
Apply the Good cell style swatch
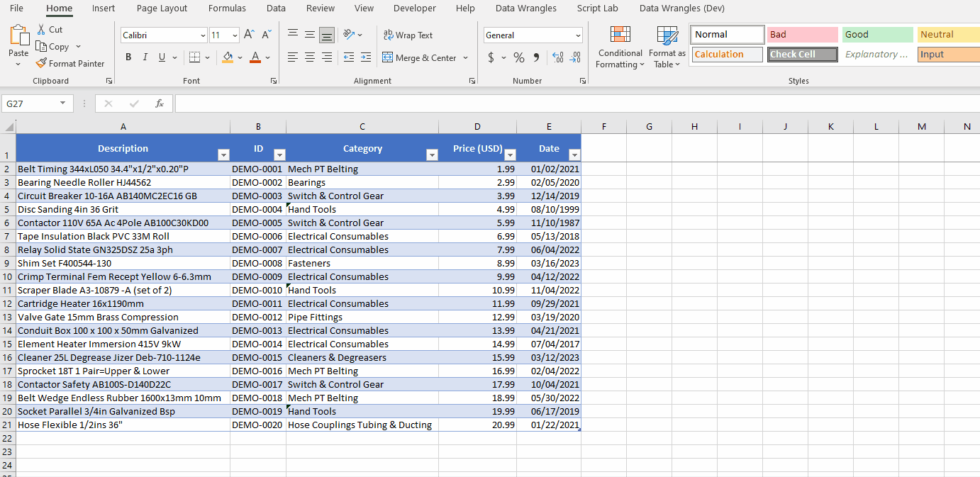click(x=877, y=35)
